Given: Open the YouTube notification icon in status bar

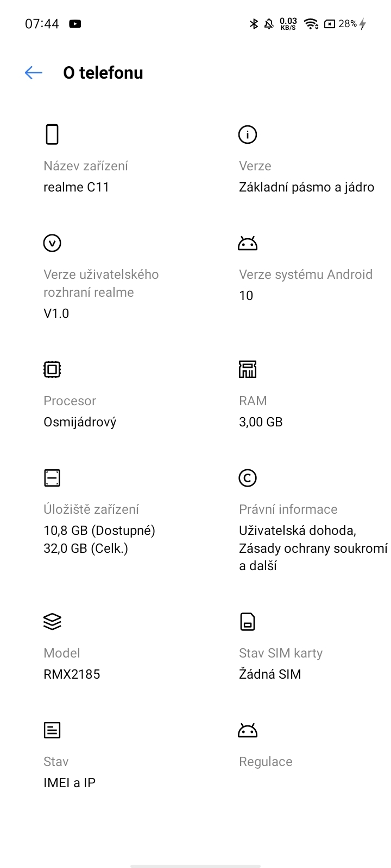Looking at the screenshot, I should (x=75, y=24).
